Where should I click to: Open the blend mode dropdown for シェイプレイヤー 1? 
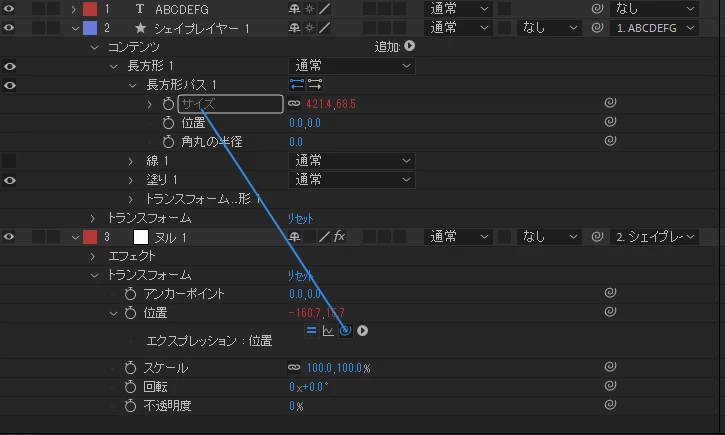[x=458, y=28]
